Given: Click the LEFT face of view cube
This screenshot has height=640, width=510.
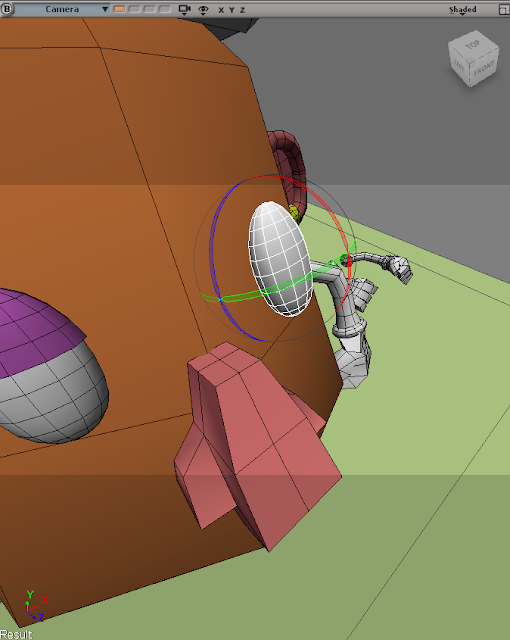Looking at the screenshot, I should click(460, 65).
